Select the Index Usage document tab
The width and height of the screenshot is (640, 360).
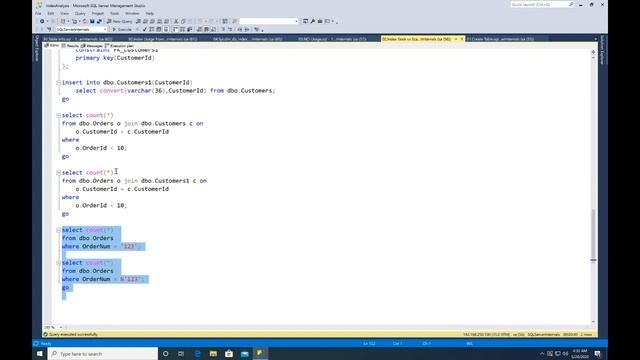pos(162,39)
